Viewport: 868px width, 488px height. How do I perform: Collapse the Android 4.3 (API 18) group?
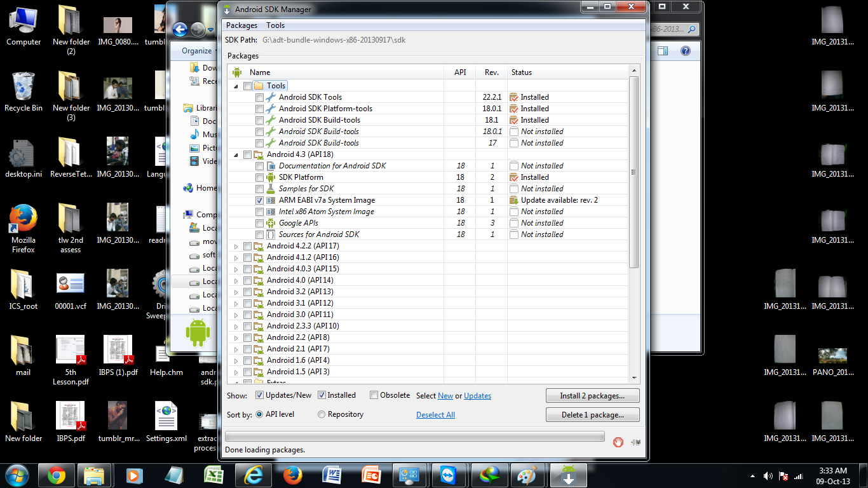click(x=236, y=154)
